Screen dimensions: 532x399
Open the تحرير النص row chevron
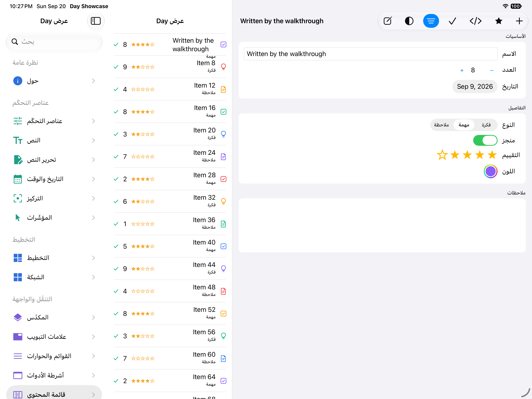[x=93, y=159]
